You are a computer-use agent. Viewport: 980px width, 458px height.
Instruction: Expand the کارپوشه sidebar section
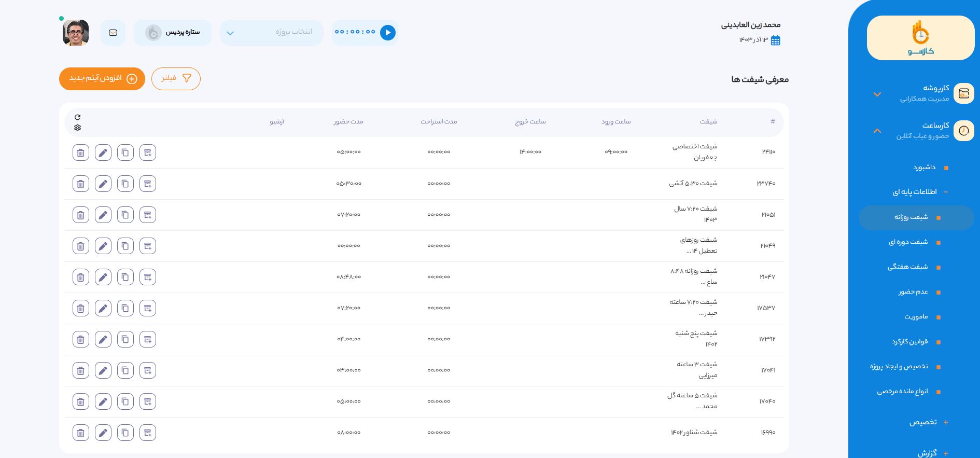pyautogui.click(x=877, y=94)
